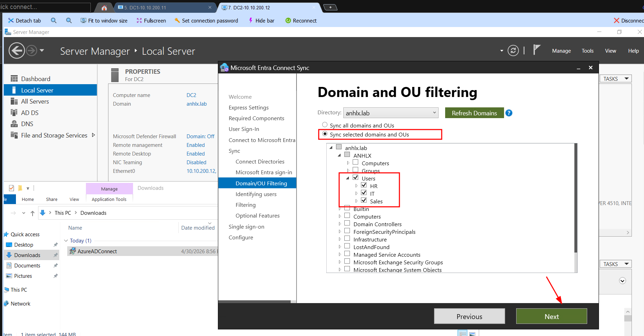Image resolution: width=644 pixels, height=336 pixels.
Task: Open Server Manager Help menu
Action: coord(633,51)
